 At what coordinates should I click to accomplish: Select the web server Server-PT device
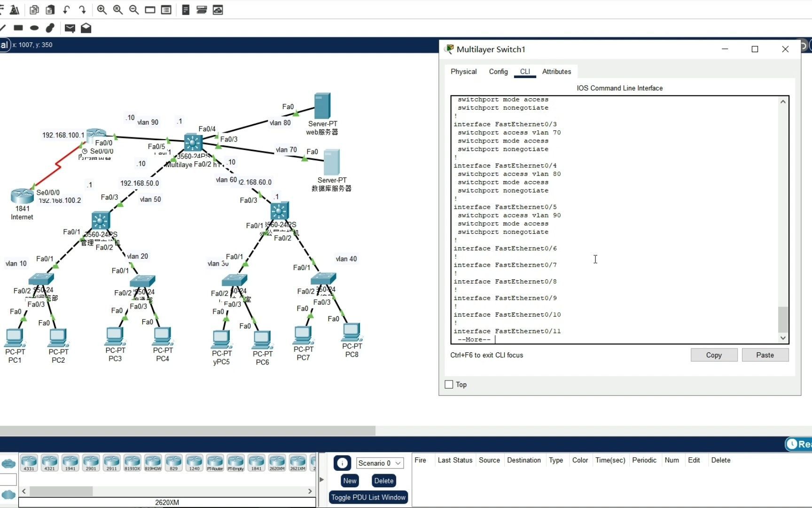[x=322, y=106]
